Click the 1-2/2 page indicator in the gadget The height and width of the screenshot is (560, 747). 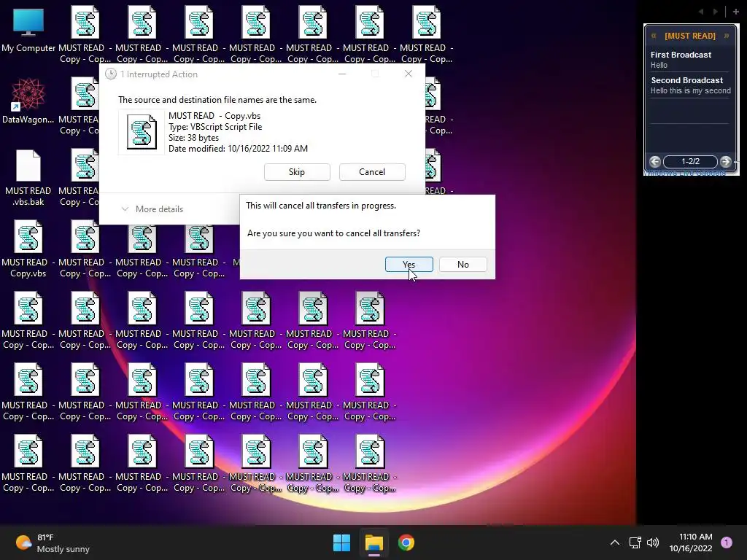point(690,161)
